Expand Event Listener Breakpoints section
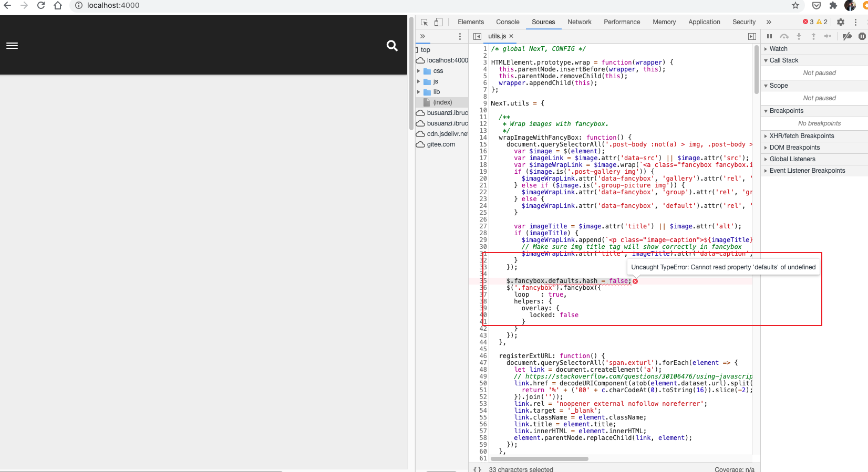Screen dimensions: 868x472 click(814, 171)
